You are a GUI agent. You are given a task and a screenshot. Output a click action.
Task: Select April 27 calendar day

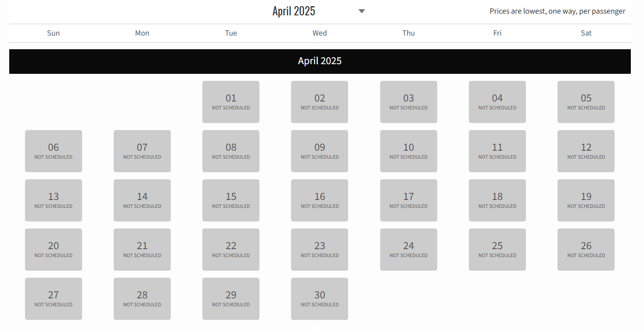pyautogui.click(x=54, y=299)
